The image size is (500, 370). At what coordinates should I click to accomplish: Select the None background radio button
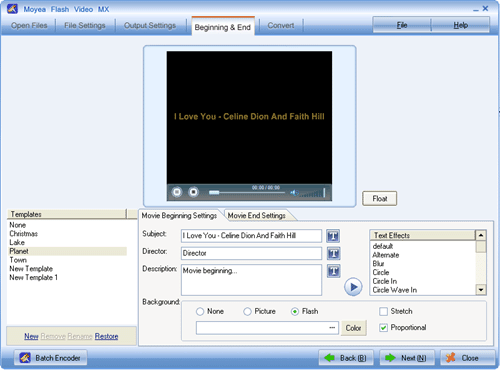point(200,312)
